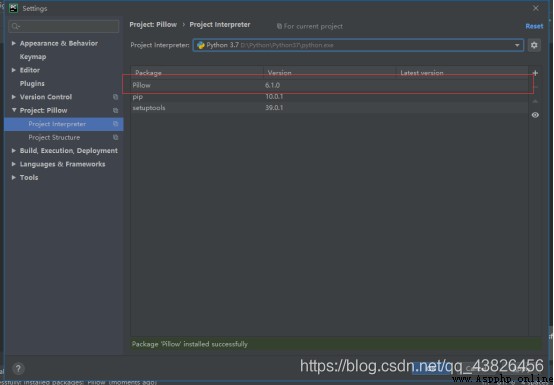Collapse the Project: Pillow section
Viewport: 554px width, 385px height.
point(14,110)
